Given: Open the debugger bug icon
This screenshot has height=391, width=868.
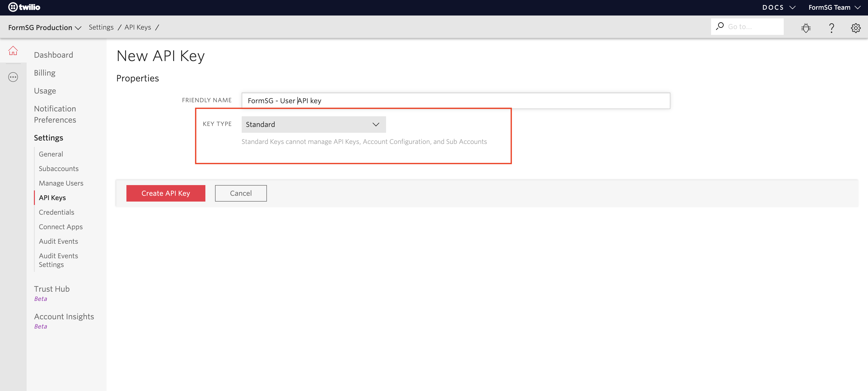Looking at the screenshot, I should pos(806,28).
